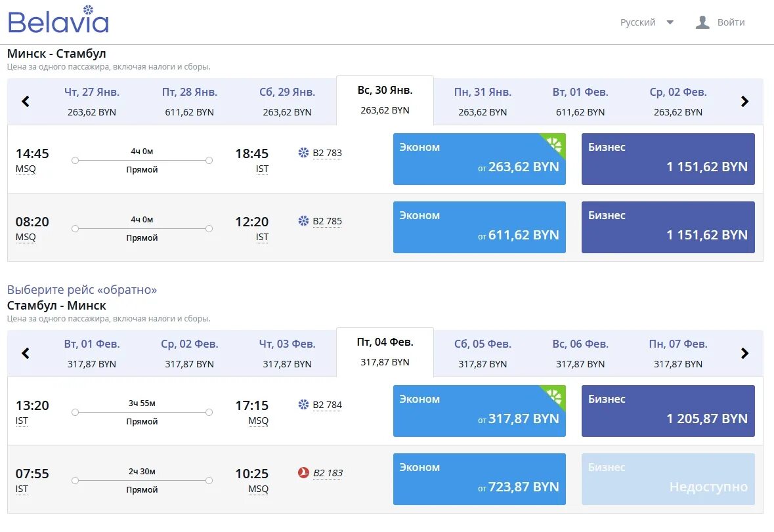Open flight number B2 784 details

[x=327, y=405]
